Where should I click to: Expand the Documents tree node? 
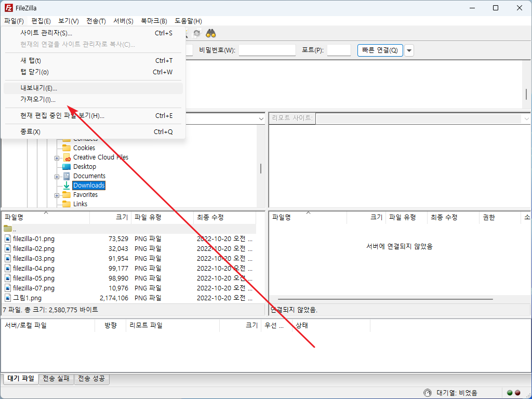[x=57, y=177]
